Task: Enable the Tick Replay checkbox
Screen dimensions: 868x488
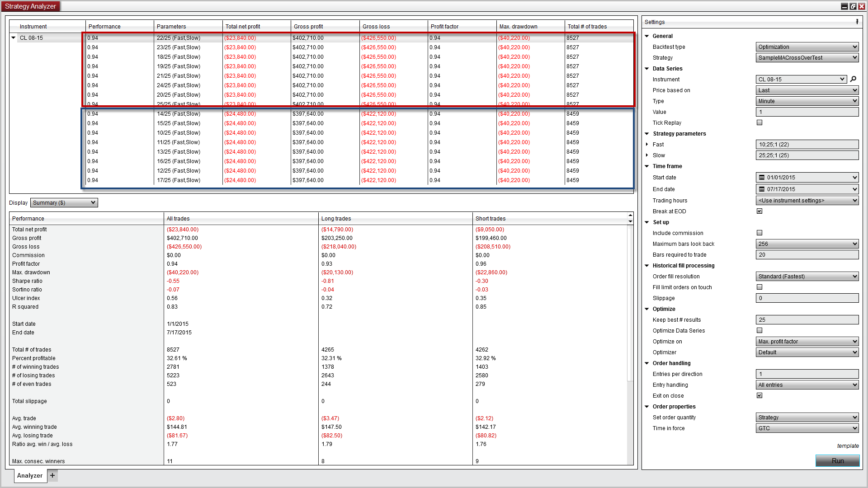Action: click(759, 122)
